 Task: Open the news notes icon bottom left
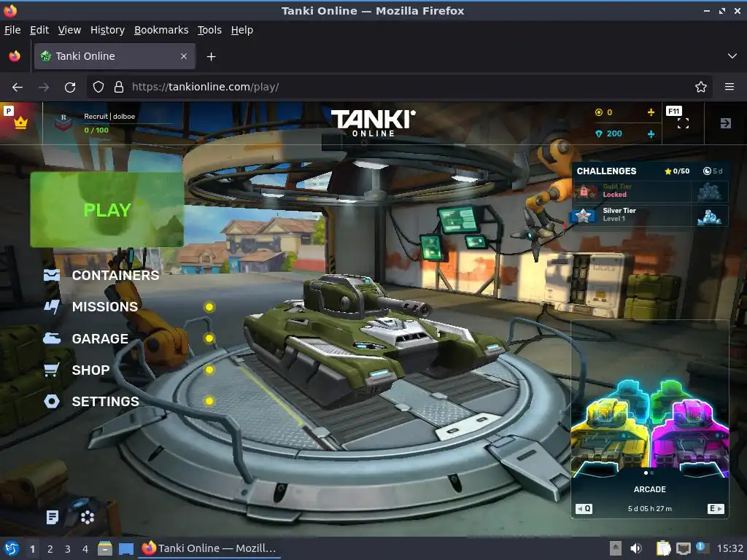coord(53,517)
